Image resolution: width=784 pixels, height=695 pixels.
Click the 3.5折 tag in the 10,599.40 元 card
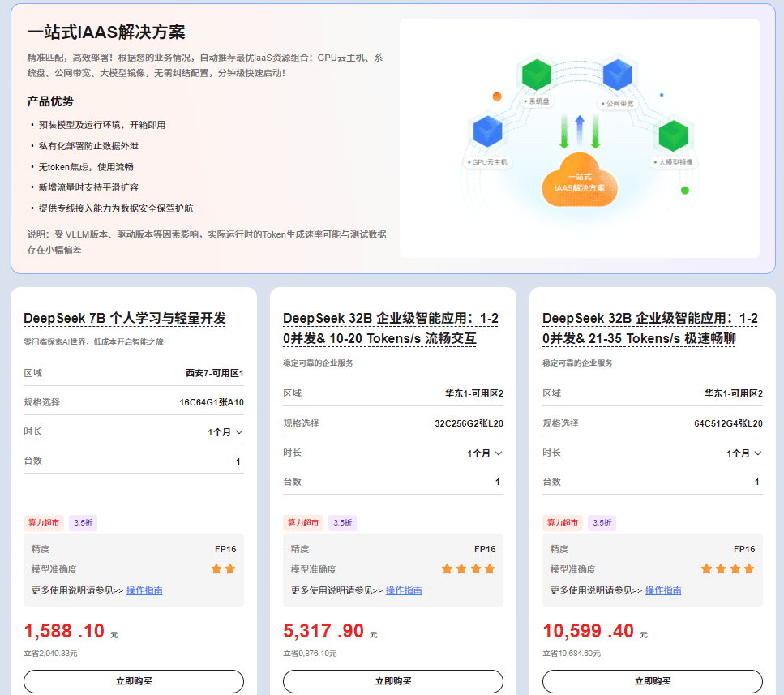pos(602,522)
